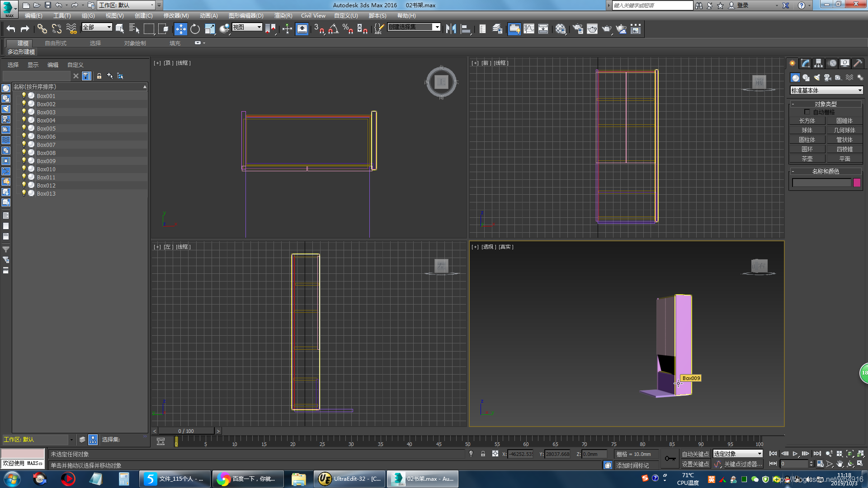Image resolution: width=868 pixels, height=488 pixels.
Task: Select Box013 in the scene list
Action: pos(46,194)
